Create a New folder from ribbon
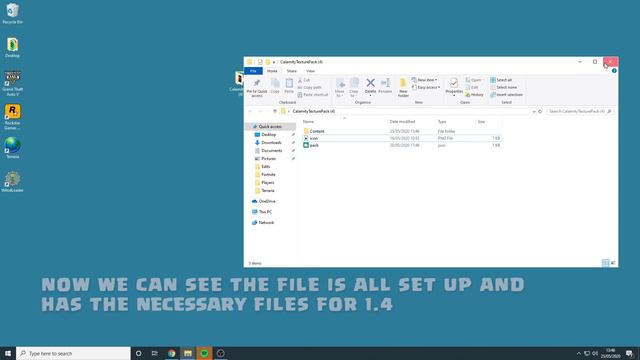Image resolution: width=640 pixels, height=360 pixels. pos(403,87)
